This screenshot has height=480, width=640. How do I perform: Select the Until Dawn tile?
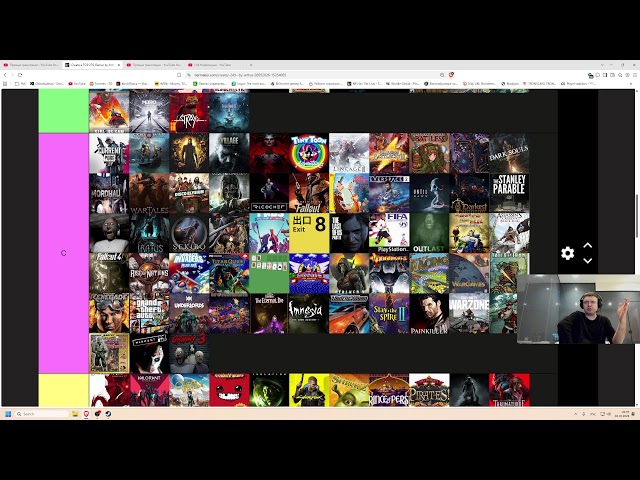429,193
